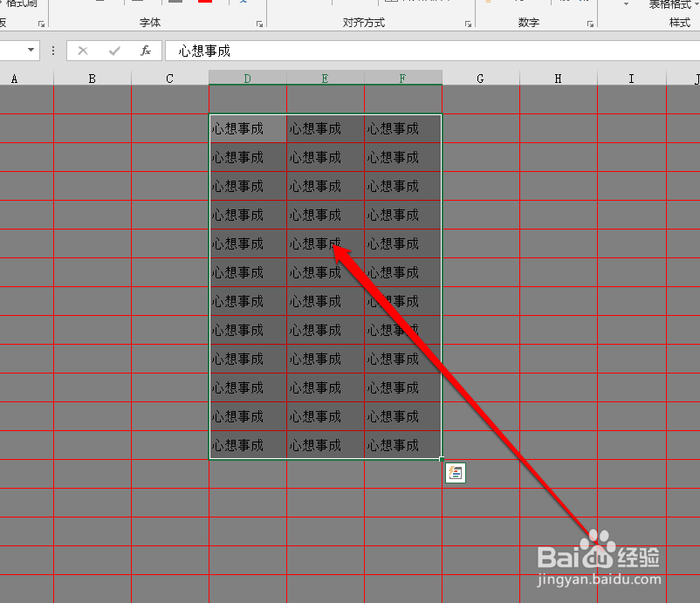Click the first 心想事成 cell in column F
This screenshot has height=603, width=700.
(x=402, y=128)
